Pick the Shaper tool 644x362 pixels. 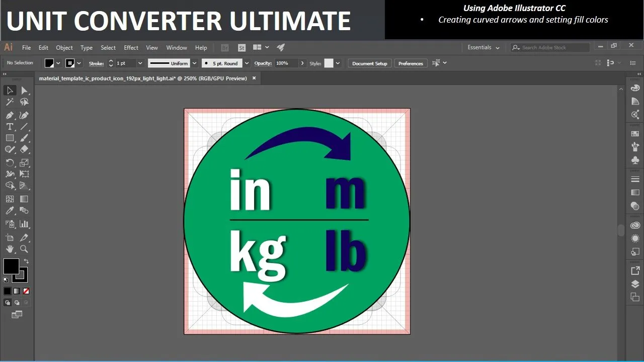(x=10, y=149)
